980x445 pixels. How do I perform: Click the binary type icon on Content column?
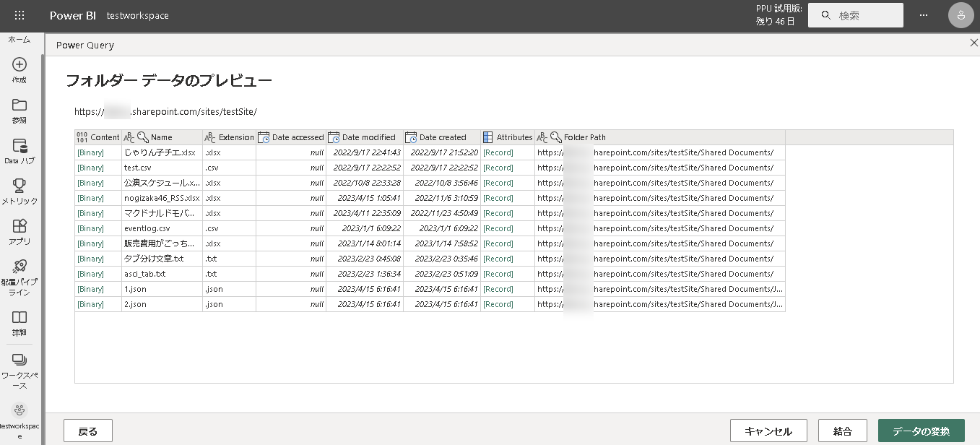(x=82, y=137)
